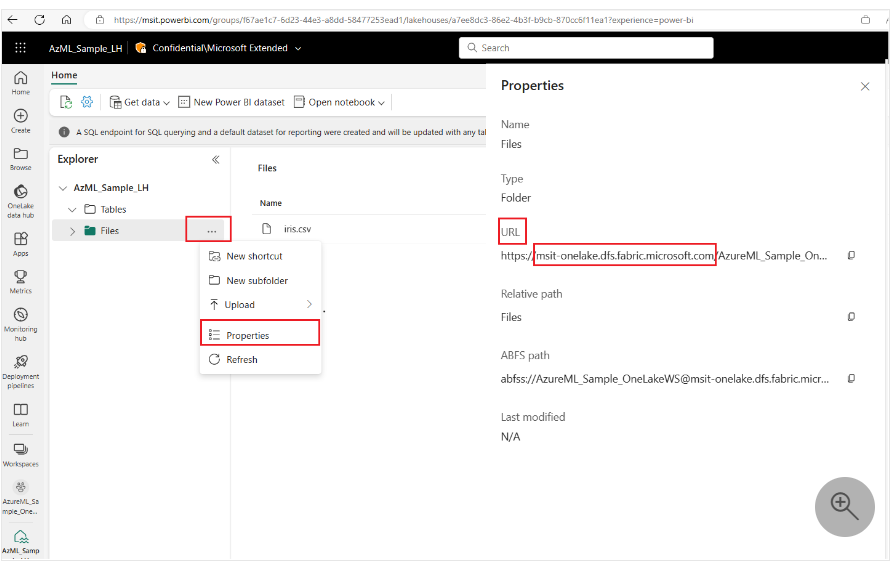Select the Files folder in Explorer
Image resolution: width=893 pixels, height=565 pixels.
coord(109,231)
